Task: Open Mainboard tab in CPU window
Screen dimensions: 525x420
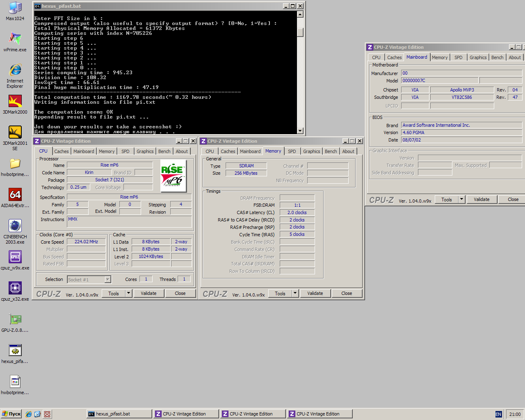Action: 84,151
